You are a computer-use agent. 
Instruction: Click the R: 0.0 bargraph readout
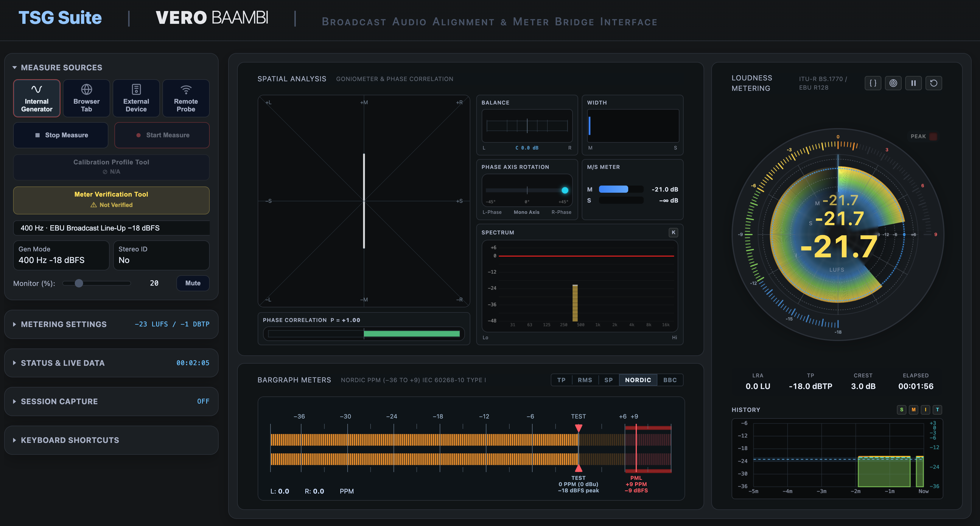pos(314,491)
